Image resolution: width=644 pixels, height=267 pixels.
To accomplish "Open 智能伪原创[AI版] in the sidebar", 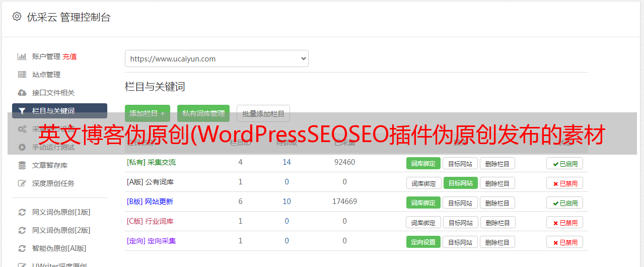I will pos(59,248).
